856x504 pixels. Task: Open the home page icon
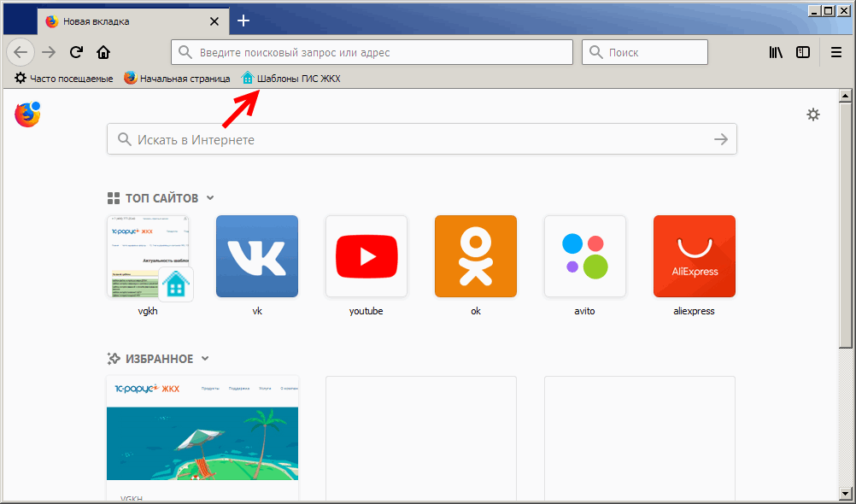tap(103, 52)
